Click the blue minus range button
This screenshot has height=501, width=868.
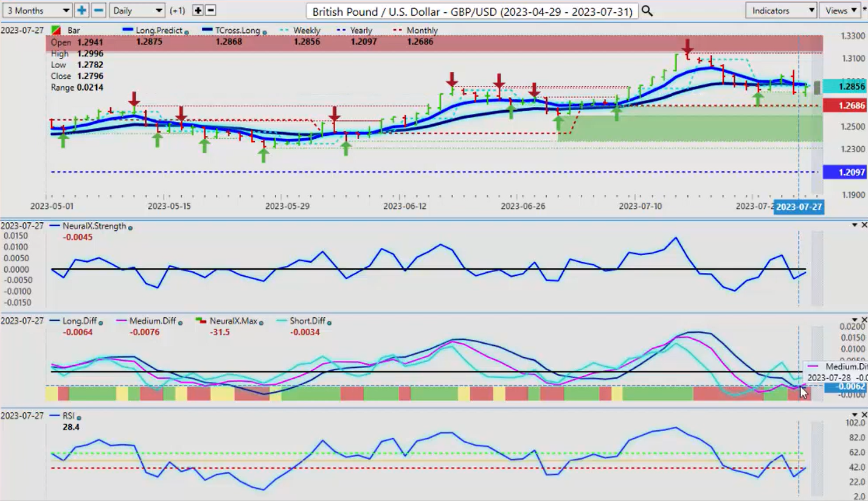coord(99,10)
